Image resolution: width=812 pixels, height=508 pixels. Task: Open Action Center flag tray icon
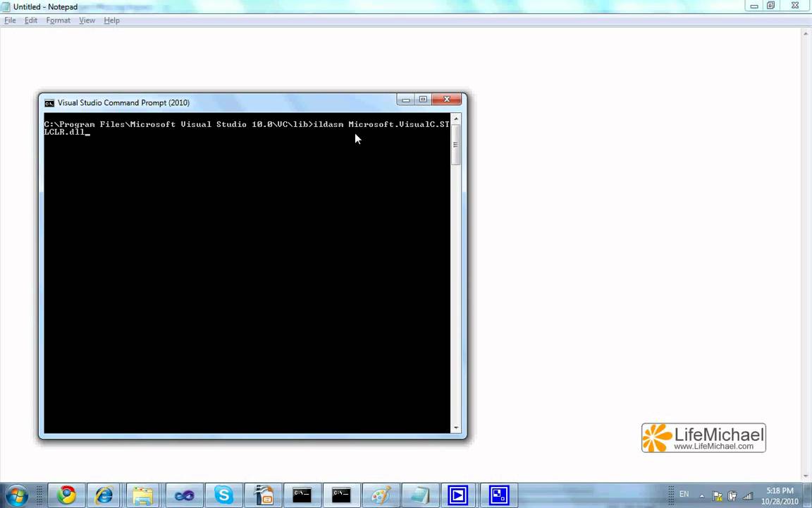(x=718, y=496)
